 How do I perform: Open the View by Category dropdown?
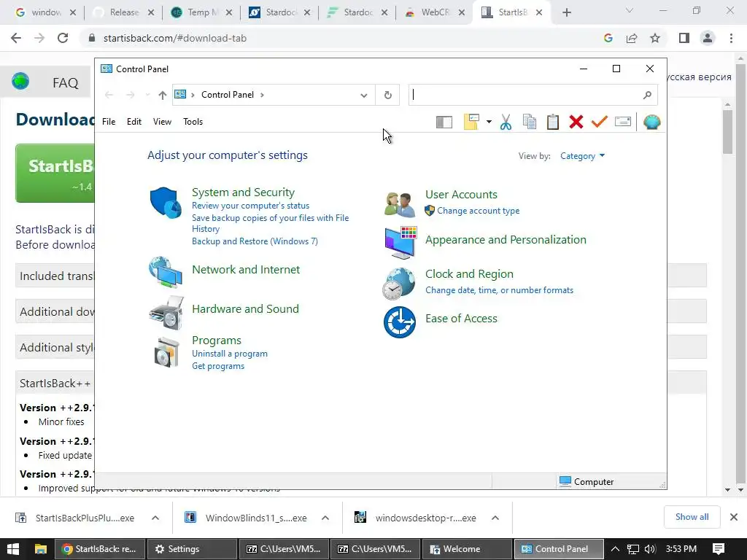(582, 156)
